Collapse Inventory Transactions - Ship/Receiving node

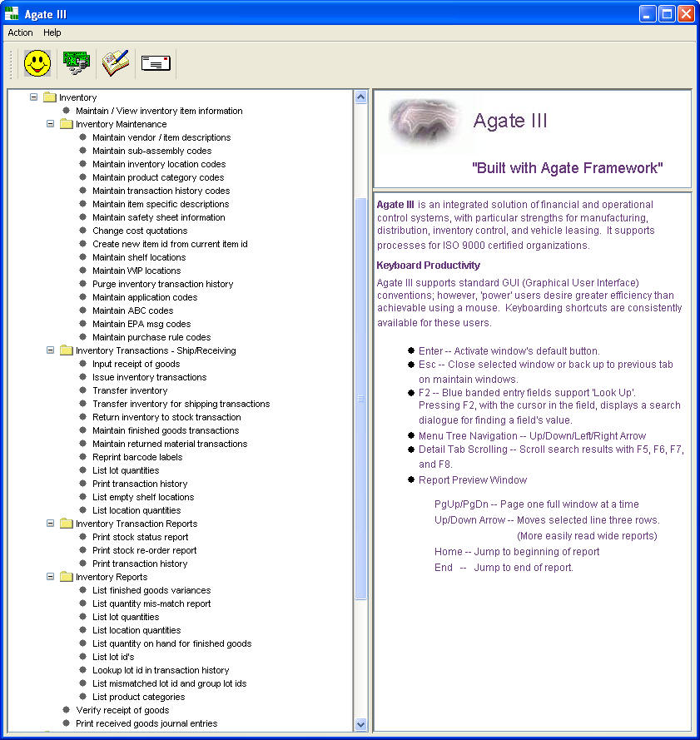50,350
